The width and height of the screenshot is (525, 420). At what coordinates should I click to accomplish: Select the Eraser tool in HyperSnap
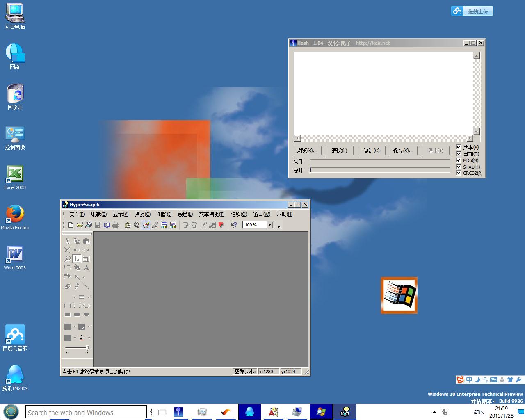(x=67, y=286)
